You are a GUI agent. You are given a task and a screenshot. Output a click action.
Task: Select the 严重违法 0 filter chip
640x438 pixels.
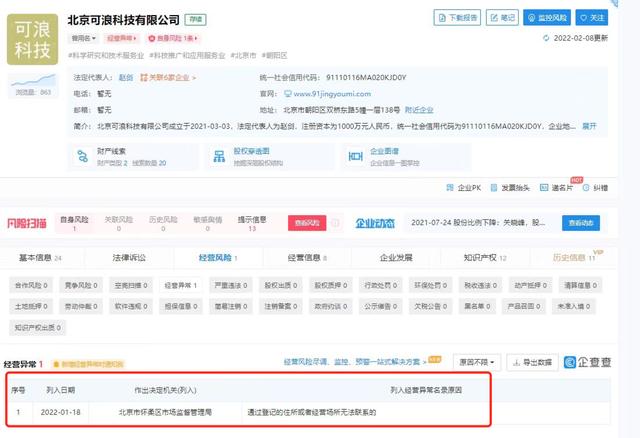[x=231, y=285]
